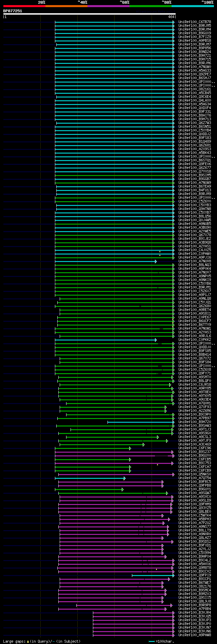
Task: Select the UniRef100_C0PKK2 label
Action: click(x=195, y=340)
